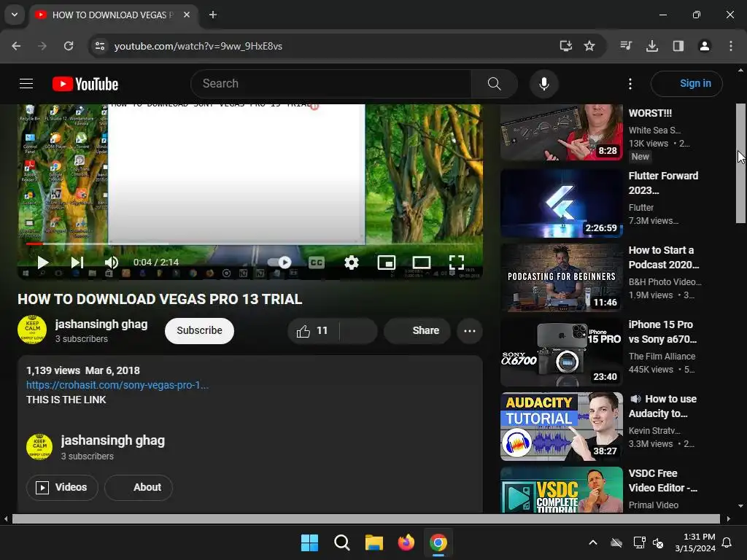Open Chrome three-dot menu
This screenshot has height=560, width=747.
(x=731, y=46)
